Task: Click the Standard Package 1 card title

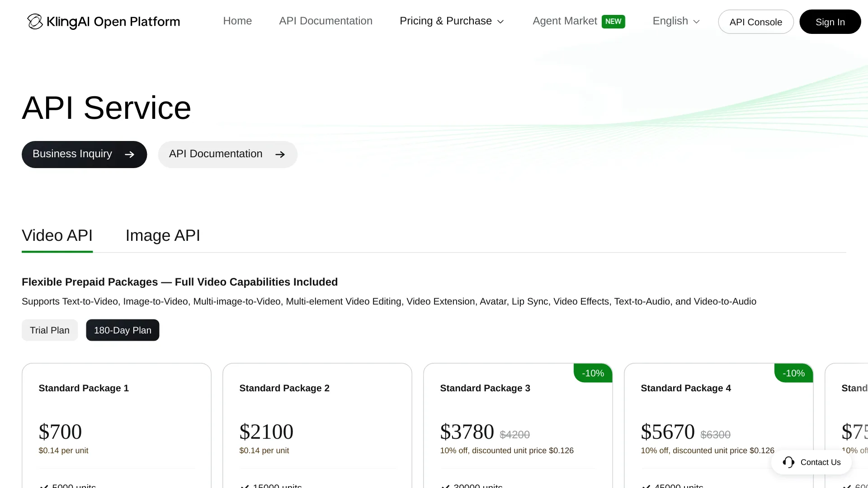Action: pos(84,388)
